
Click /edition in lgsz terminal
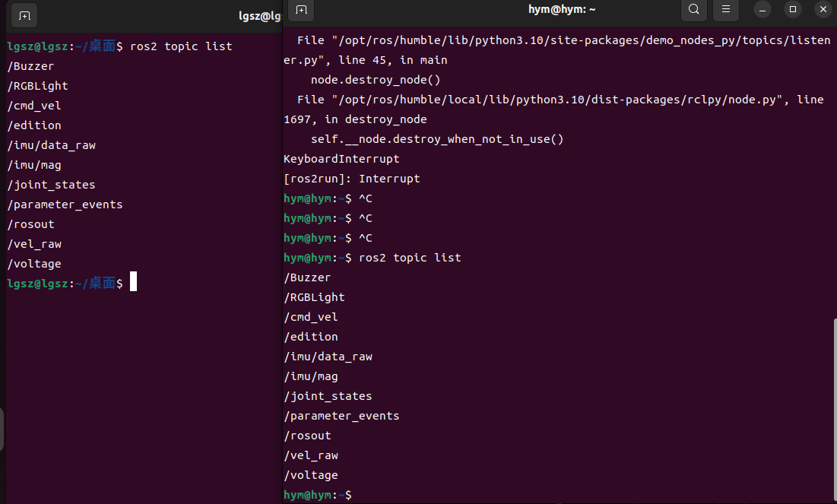tap(34, 125)
